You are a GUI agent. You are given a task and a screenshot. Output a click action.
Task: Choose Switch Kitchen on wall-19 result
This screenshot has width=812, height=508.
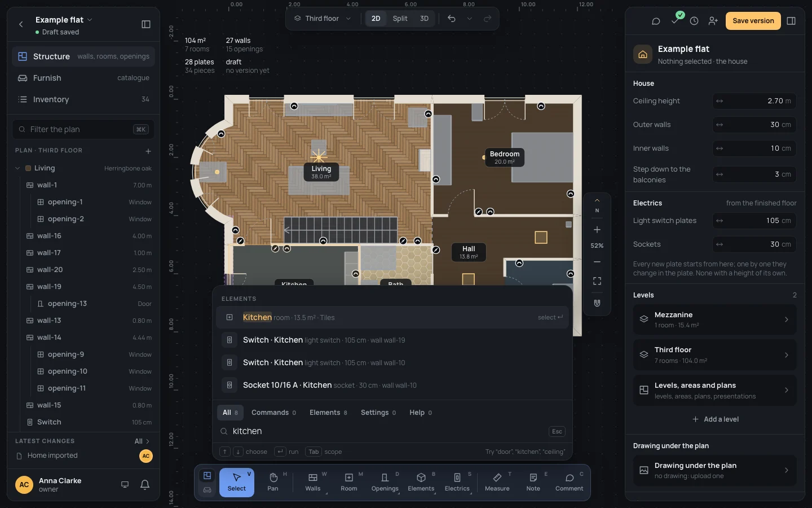click(392, 340)
